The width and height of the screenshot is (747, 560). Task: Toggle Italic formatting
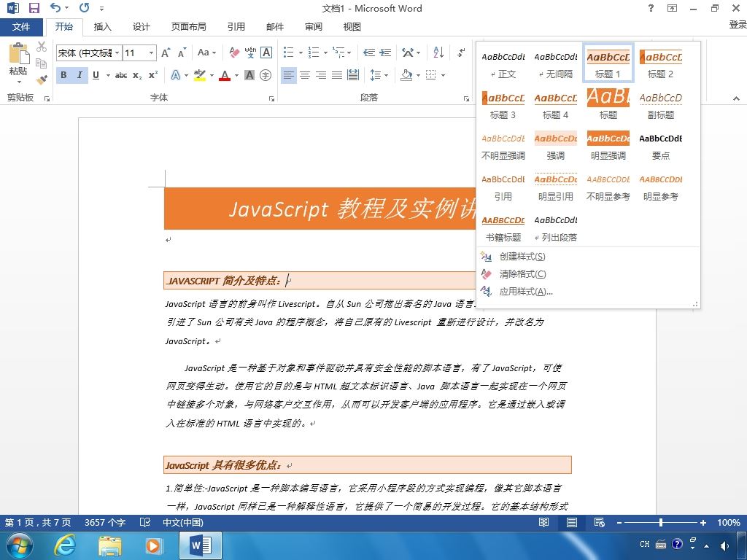click(80, 75)
